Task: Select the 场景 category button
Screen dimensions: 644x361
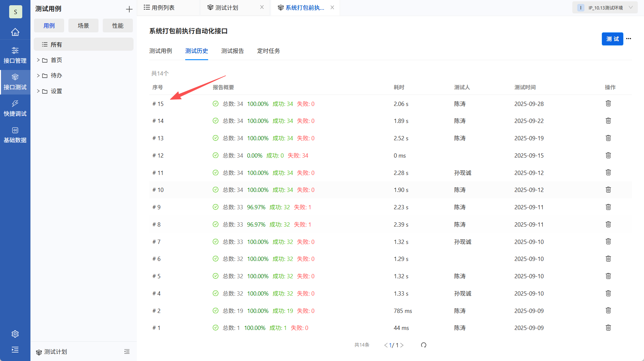Action: (x=83, y=26)
